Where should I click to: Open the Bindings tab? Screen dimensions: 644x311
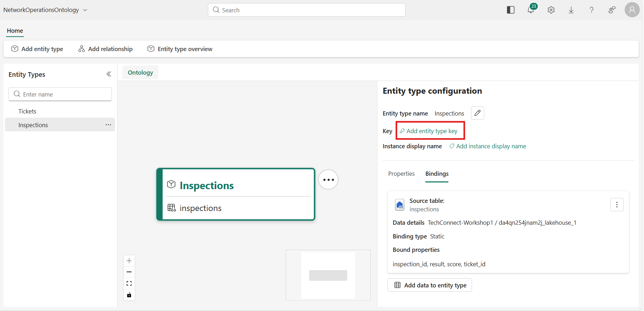click(437, 174)
